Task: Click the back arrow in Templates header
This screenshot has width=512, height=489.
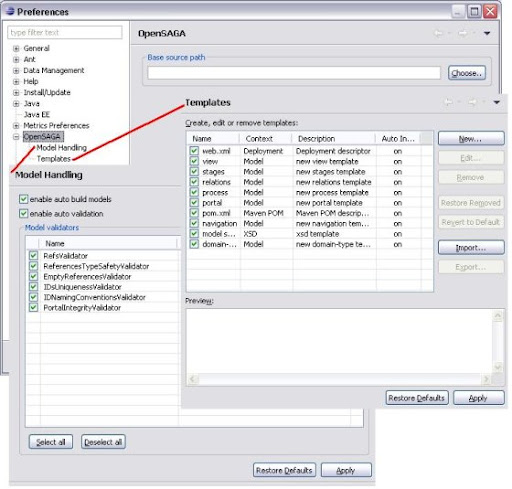Action: [449, 102]
